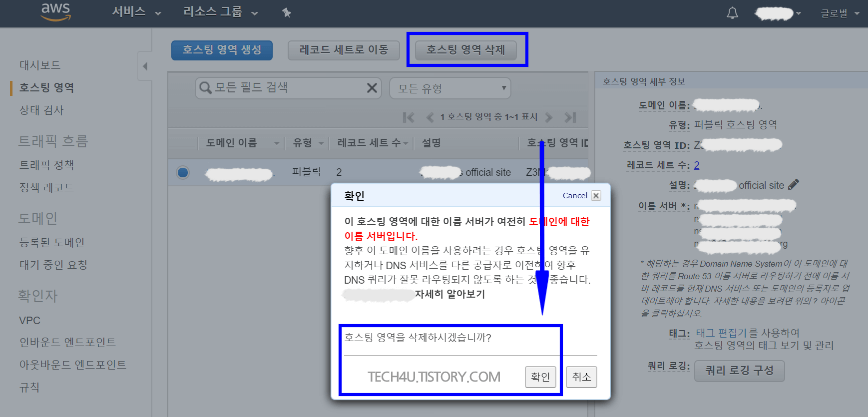This screenshot has height=417, width=868.
Task: Go to first page of hosted zones
Action: click(409, 117)
